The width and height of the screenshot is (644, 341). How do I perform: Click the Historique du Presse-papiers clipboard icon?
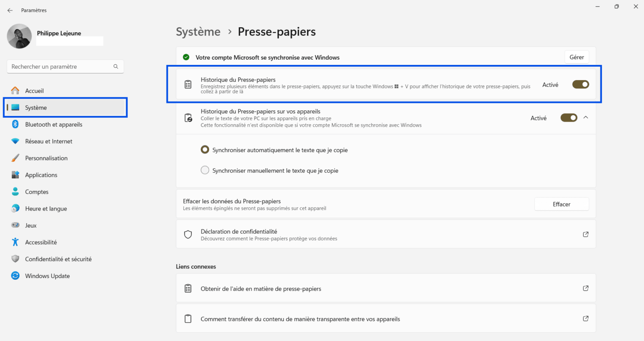click(188, 85)
